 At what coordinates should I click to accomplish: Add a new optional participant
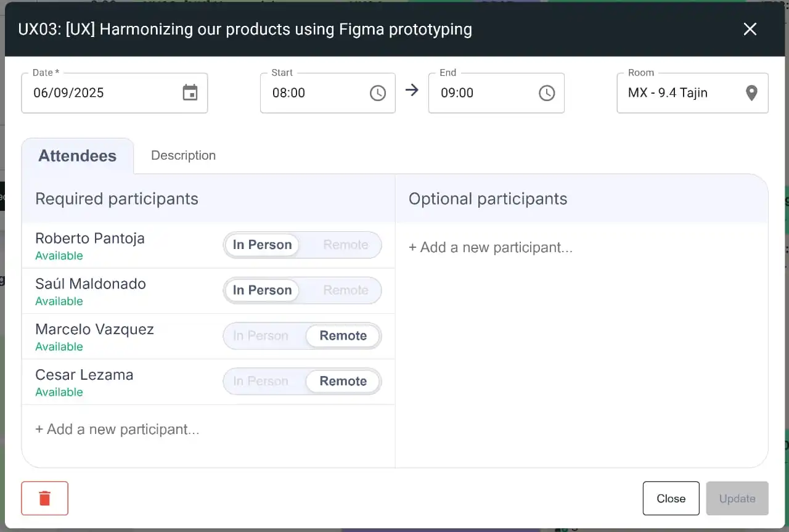pos(491,248)
